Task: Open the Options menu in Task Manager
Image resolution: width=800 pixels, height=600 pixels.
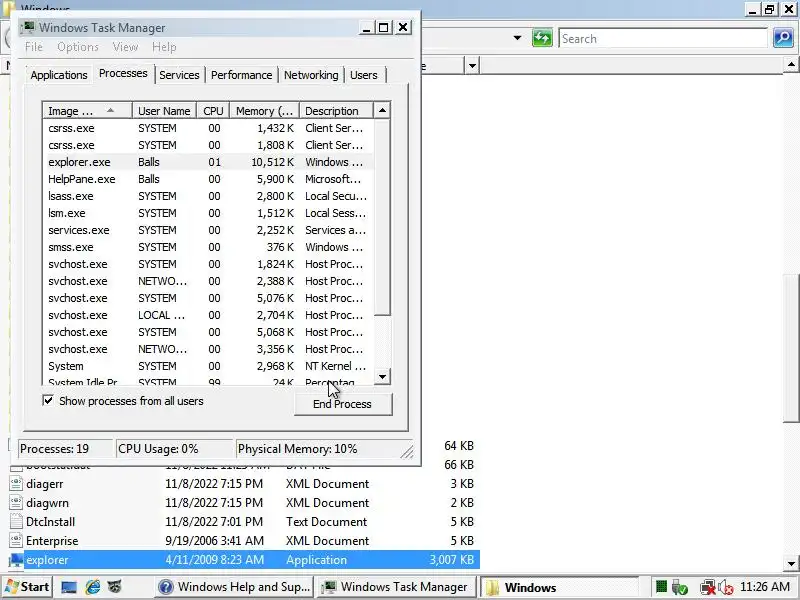Action: (78, 47)
